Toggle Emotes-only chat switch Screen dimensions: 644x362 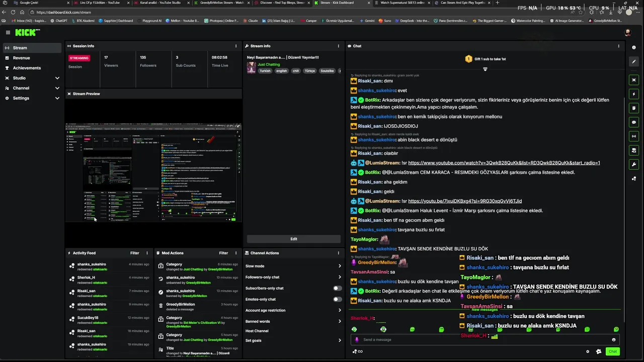click(338, 299)
